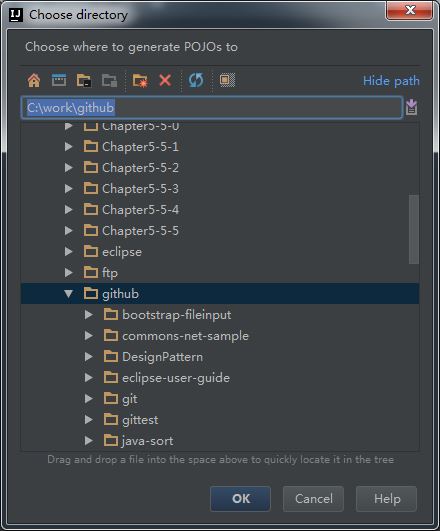The image size is (440, 531).
Task: Create a new folder via toolbar icon
Action: click(140, 81)
